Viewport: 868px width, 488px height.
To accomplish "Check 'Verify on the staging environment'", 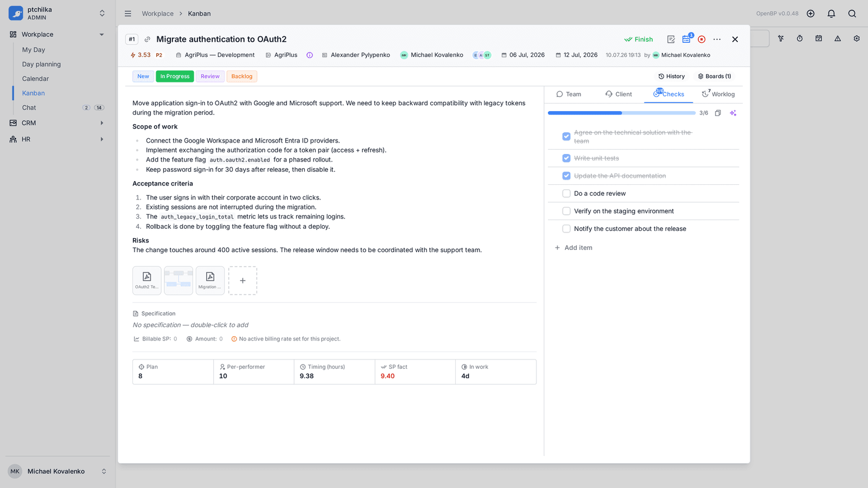I will (x=566, y=211).
